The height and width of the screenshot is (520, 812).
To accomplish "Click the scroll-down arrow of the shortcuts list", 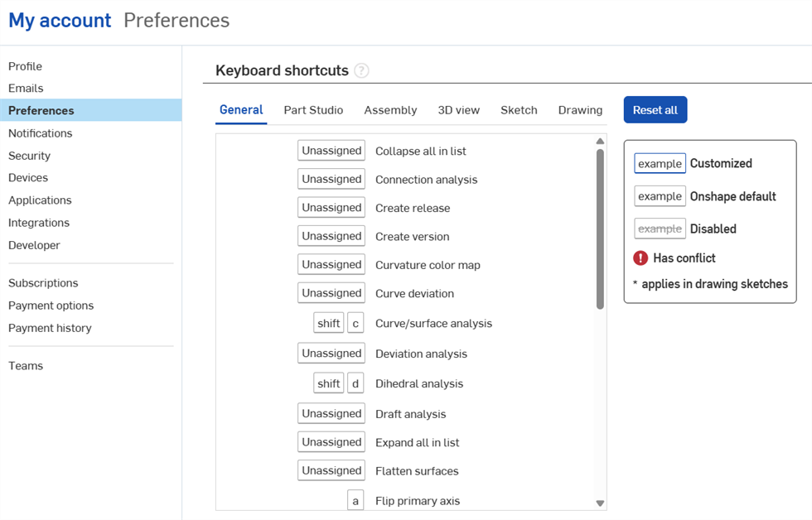I will tap(599, 501).
